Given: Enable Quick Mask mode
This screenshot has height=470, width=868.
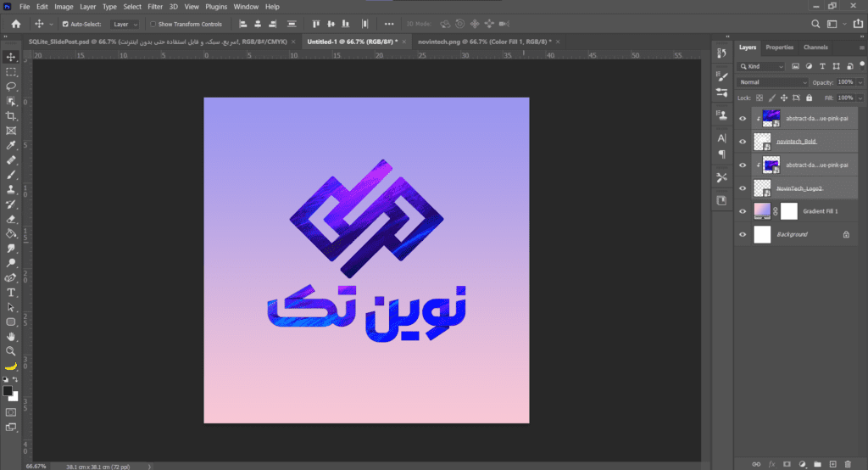Looking at the screenshot, I should (x=10, y=412).
